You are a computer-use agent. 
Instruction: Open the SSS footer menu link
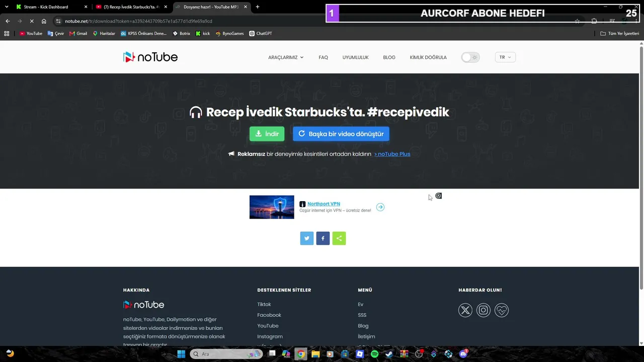click(362, 315)
